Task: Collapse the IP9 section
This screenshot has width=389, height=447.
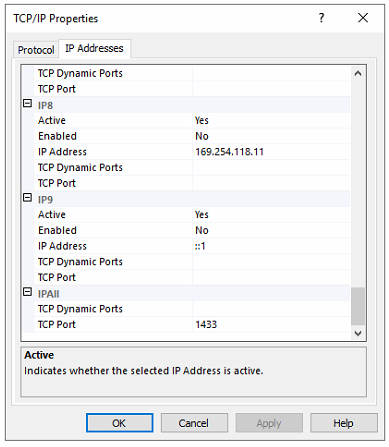Action: coord(28,198)
